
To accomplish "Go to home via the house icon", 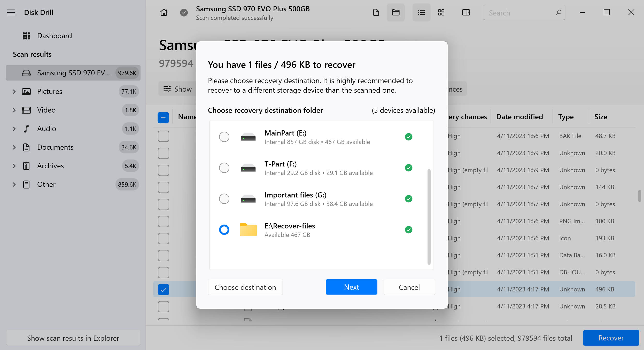I will click(x=164, y=12).
